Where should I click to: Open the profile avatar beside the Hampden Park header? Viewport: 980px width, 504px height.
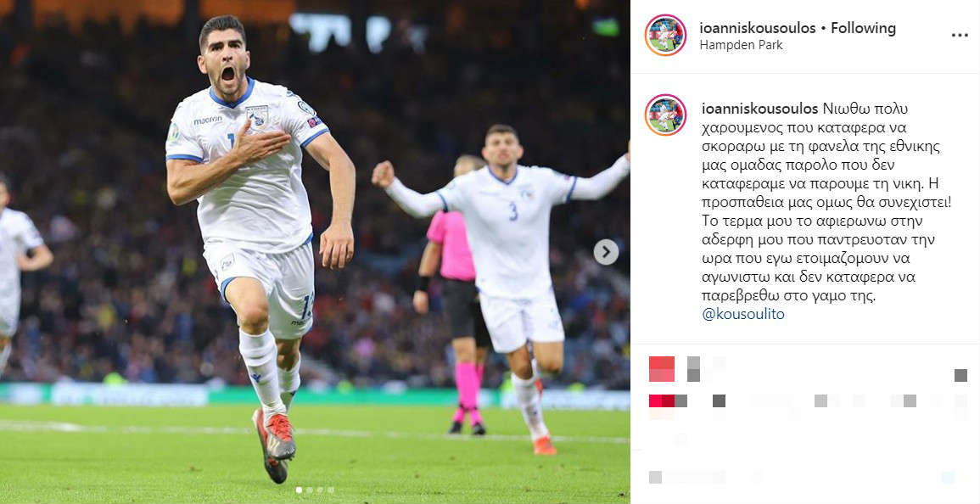click(665, 35)
